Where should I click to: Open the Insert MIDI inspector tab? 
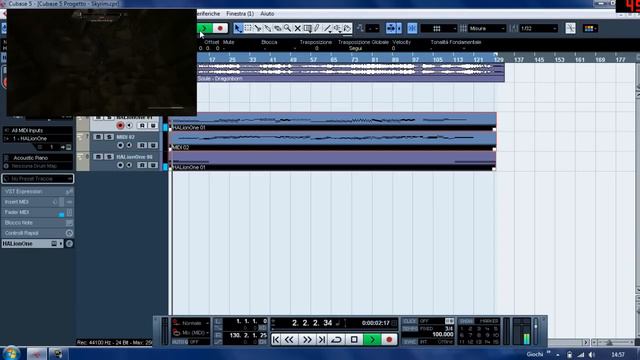(x=38, y=202)
